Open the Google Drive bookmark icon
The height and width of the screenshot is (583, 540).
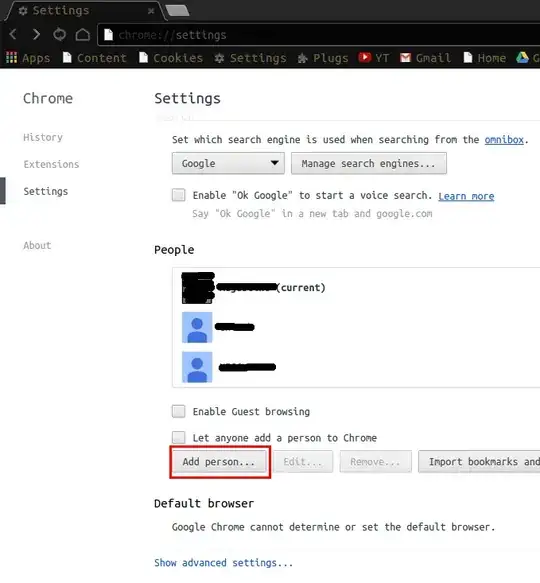[522, 58]
